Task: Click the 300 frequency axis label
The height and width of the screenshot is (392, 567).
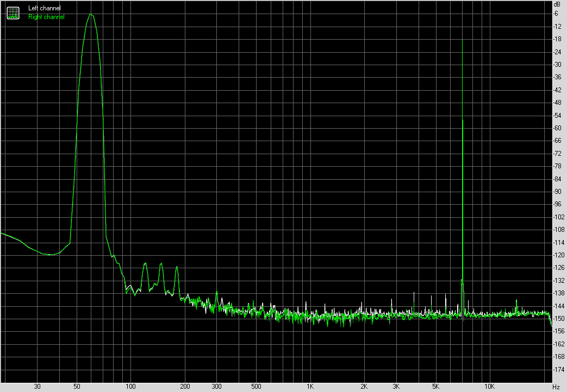Action: (x=216, y=387)
